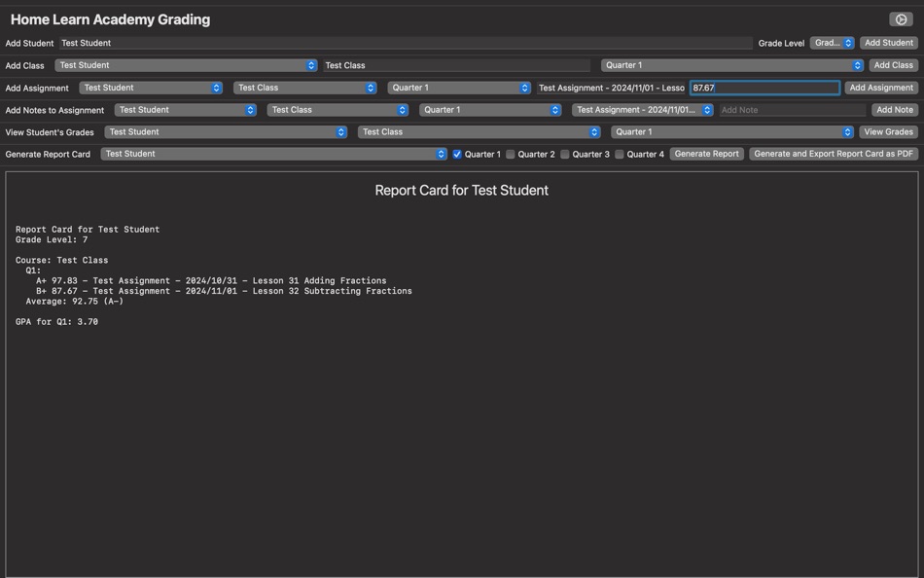
Task: Click Generate and Export Report Card as PDF
Action: (831, 153)
